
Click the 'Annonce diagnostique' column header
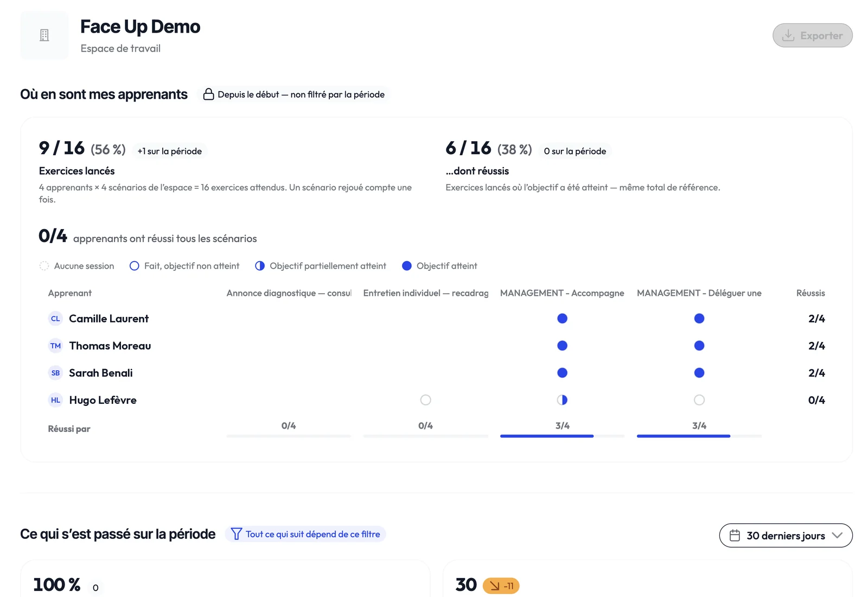289,293
